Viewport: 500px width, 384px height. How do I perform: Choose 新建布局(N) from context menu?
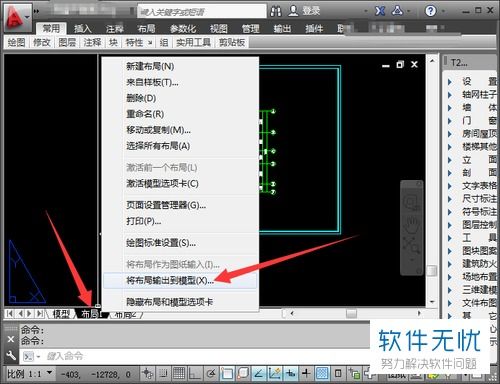pos(180,66)
